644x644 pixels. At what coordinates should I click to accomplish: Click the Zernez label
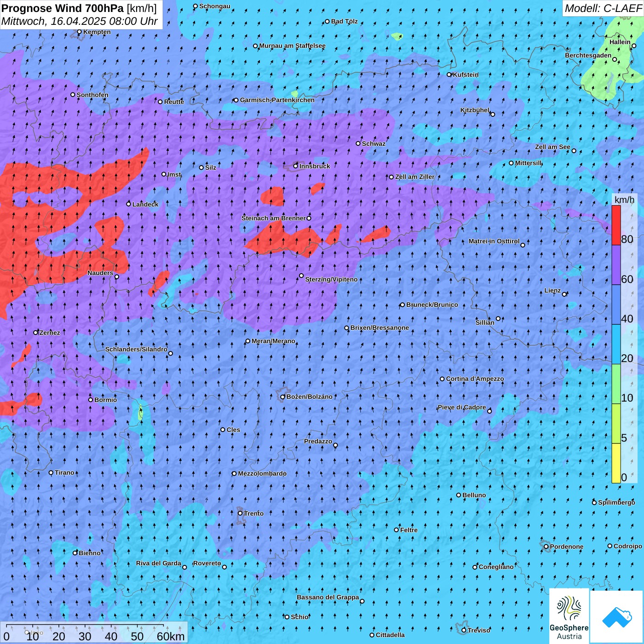pyautogui.click(x=50, y=333)
